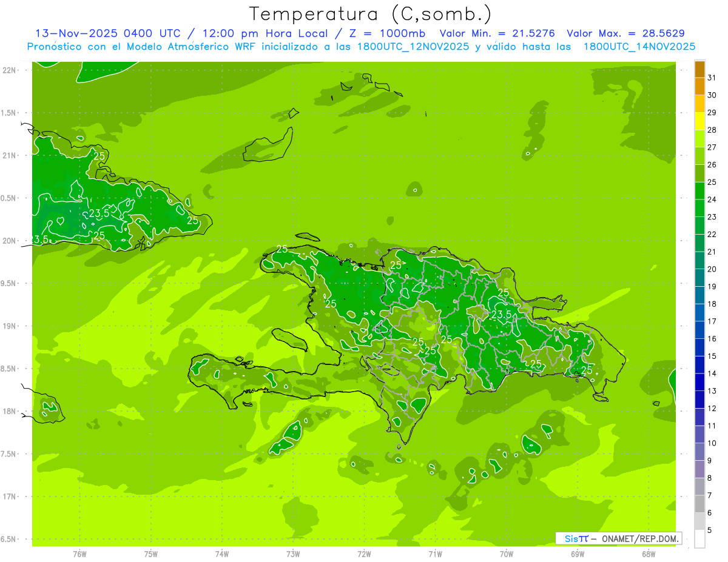Click the "75W" longitude label
This screenshot has height=562, width=728.
pyautogui.click(x=151, y=554)
